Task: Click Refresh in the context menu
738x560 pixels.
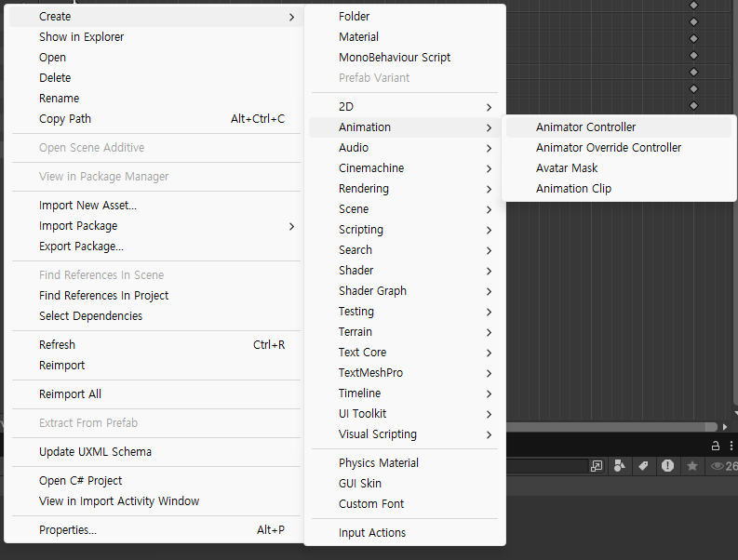Action: pyautogui.click(x=155, y=345)
